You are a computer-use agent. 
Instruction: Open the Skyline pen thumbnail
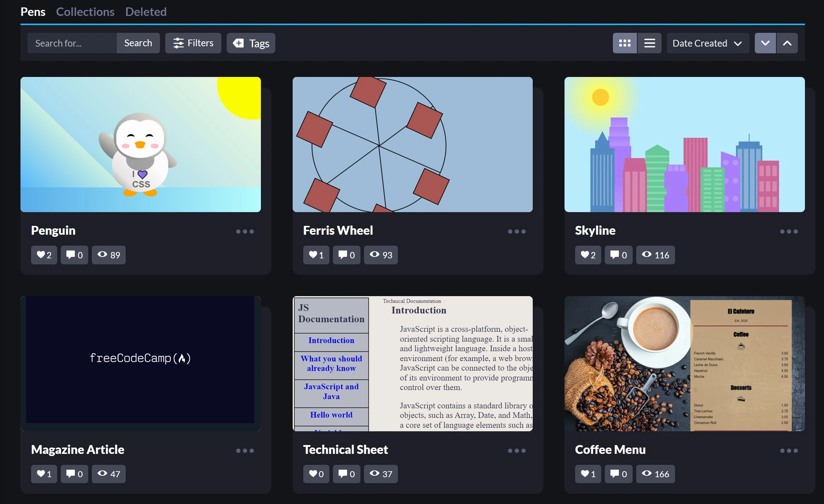pos(685,145)
